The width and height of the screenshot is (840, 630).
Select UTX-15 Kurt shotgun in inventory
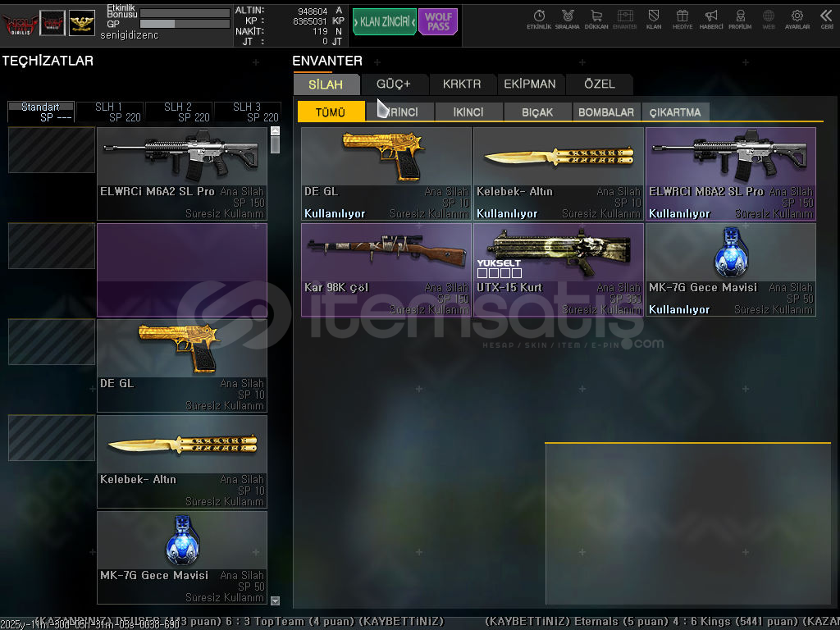558,269
